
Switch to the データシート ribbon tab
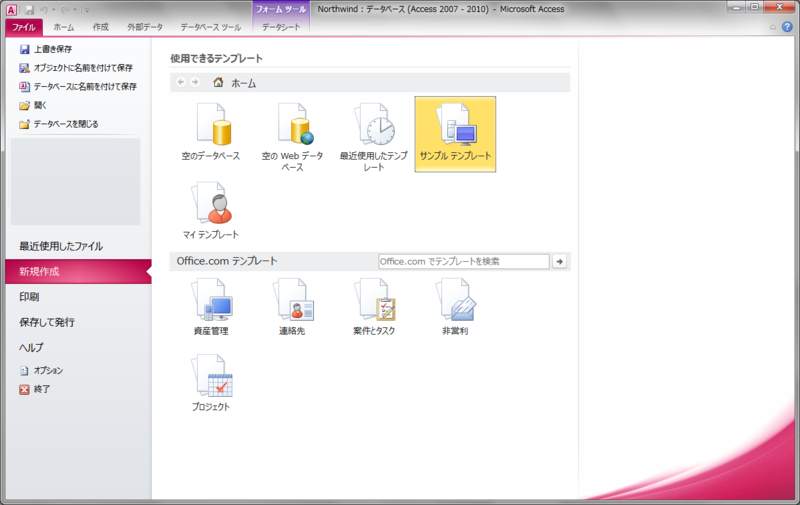[x=281, y=27]
